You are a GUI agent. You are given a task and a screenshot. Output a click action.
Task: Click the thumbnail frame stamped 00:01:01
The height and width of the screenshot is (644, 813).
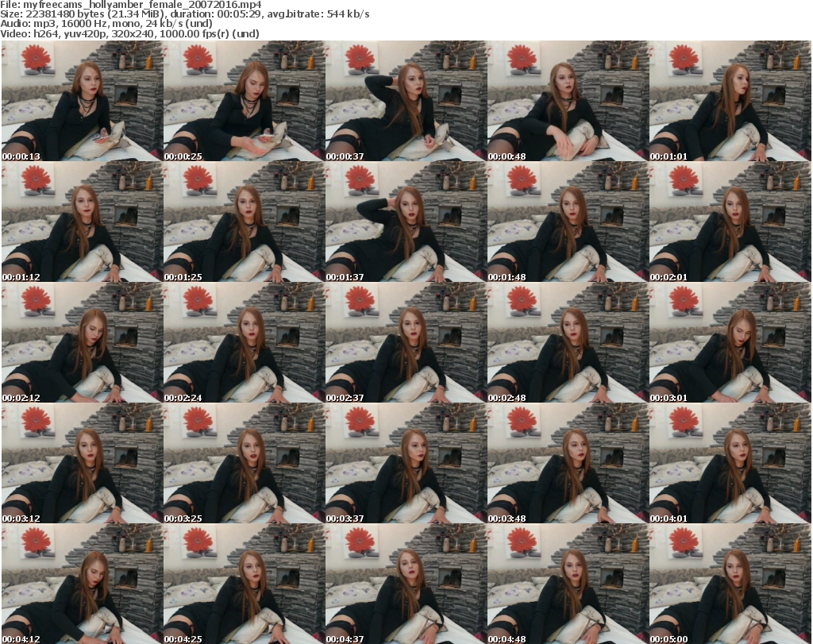click(730, 101)
